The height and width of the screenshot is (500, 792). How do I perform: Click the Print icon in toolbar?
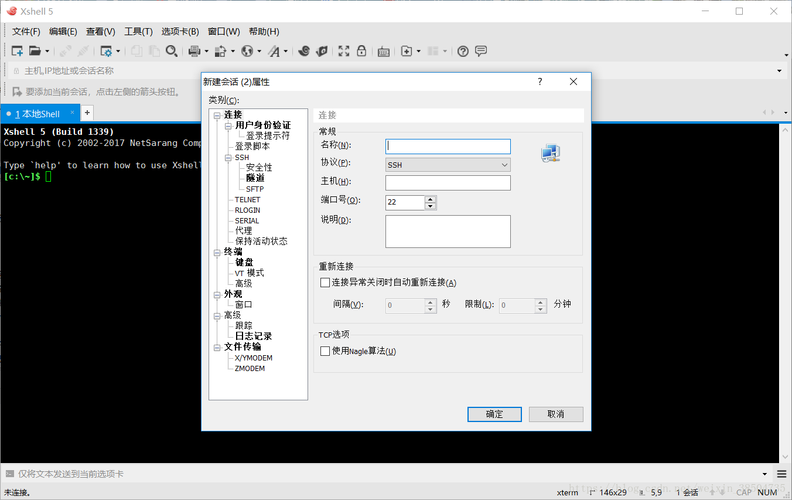click(x=194, y=51)
